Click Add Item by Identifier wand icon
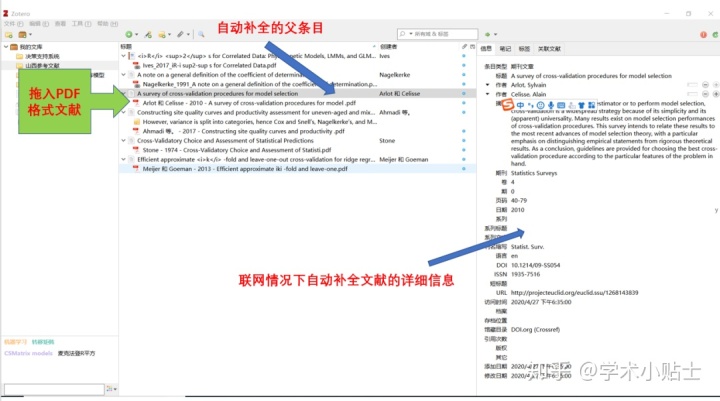This screenshot has width=720, height=401. pos(148,34)
